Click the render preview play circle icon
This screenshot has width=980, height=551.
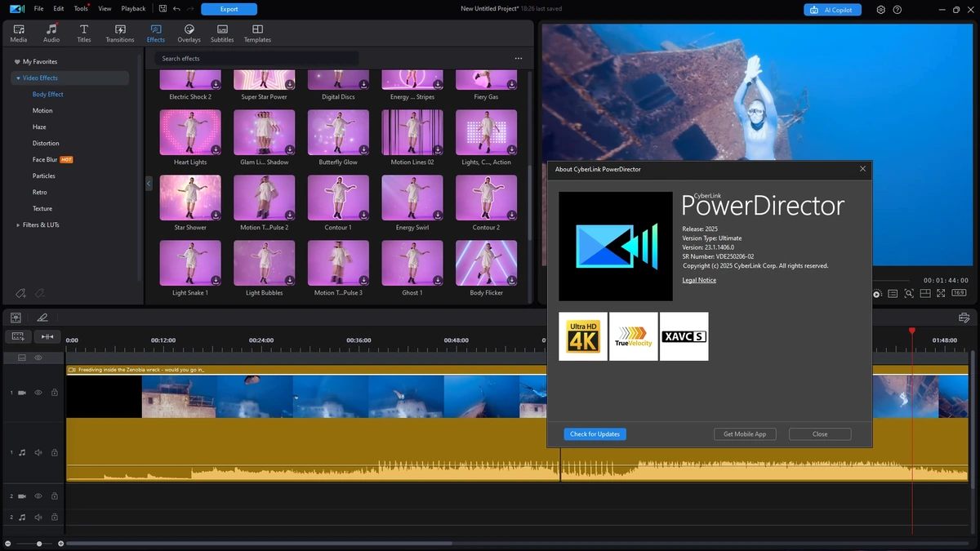coord(878,294)
